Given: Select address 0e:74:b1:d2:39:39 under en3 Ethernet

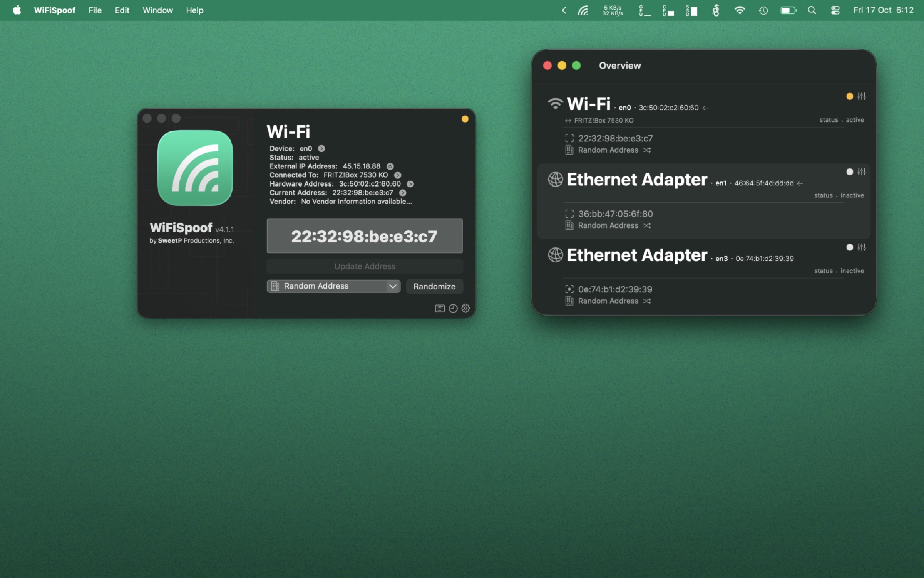Looking at the screenshot, I should point(615,289).
